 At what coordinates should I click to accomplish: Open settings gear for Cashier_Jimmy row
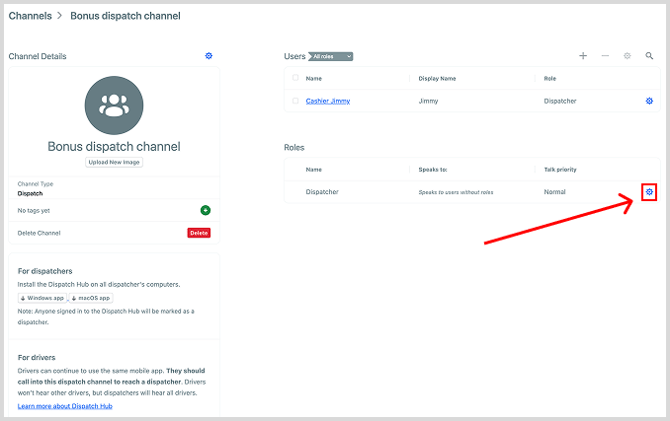(649, 101)
